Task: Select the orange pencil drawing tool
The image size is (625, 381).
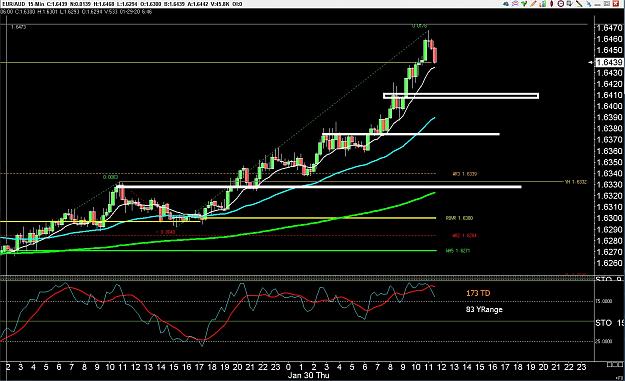Action: (533, 4)
